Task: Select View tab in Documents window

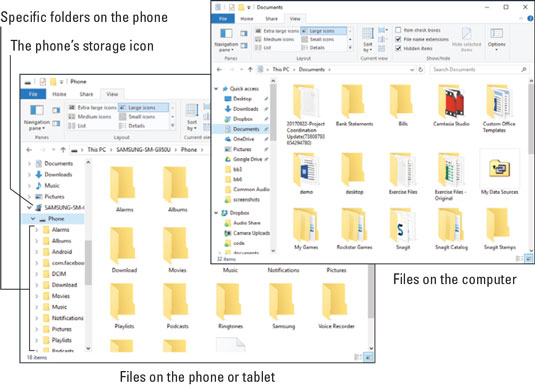Action: coord(295,19)
